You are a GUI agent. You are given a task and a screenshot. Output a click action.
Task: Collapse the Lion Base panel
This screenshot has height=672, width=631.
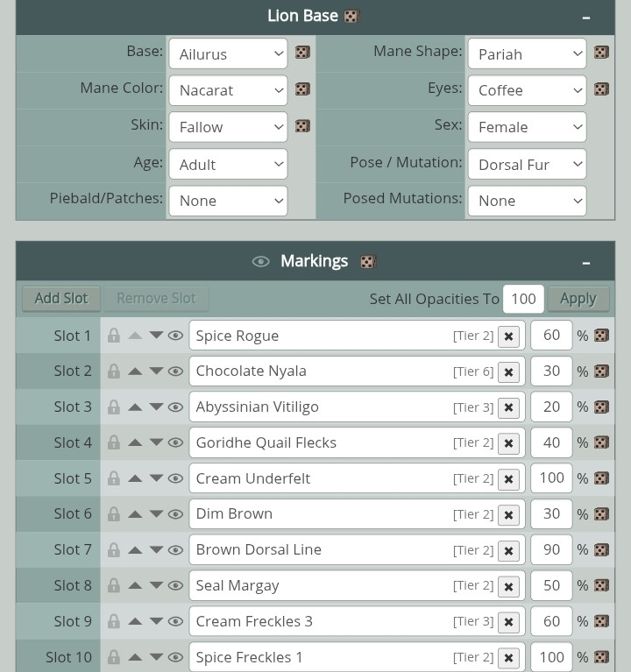(x=586, y=17)
